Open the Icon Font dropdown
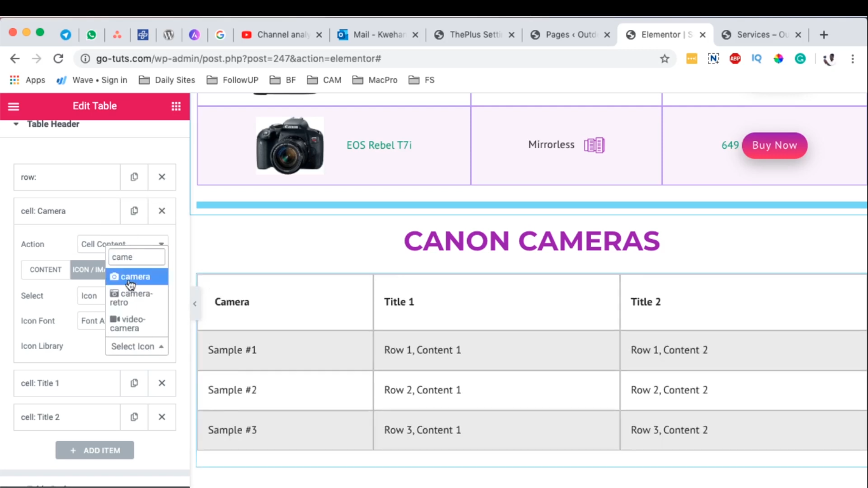Screen dimensions: 868x488 [92, 321]
